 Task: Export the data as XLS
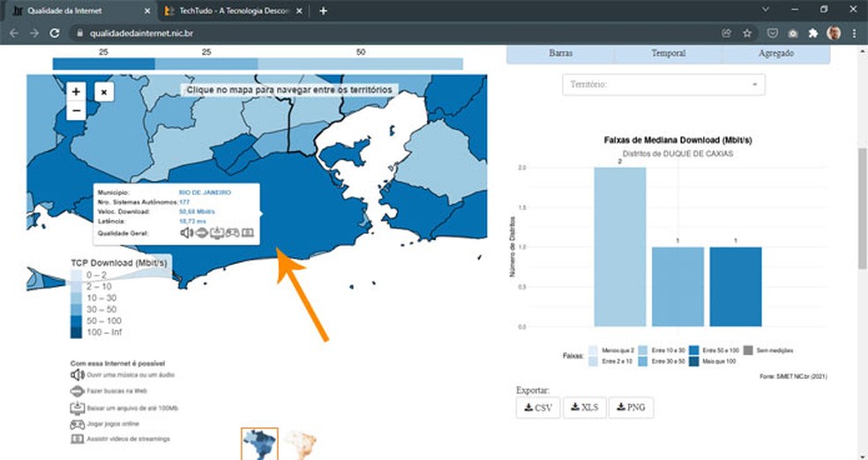[584, 408]
